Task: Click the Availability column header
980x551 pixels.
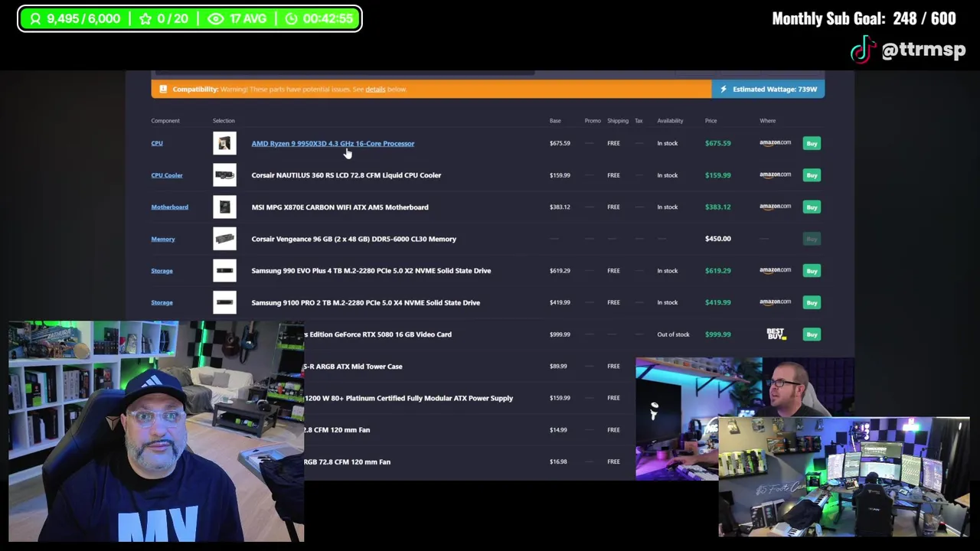Action: [x=670, y=120]
